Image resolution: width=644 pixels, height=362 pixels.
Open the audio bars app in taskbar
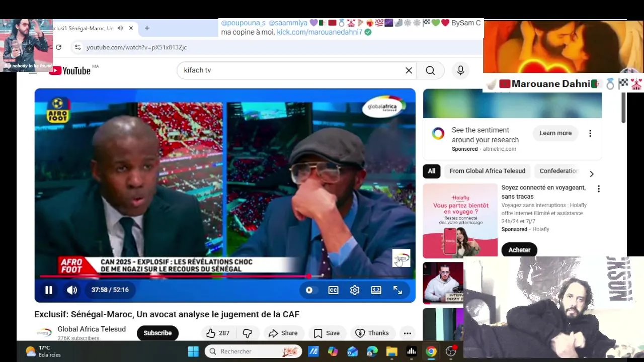click(x=412, y=351)
